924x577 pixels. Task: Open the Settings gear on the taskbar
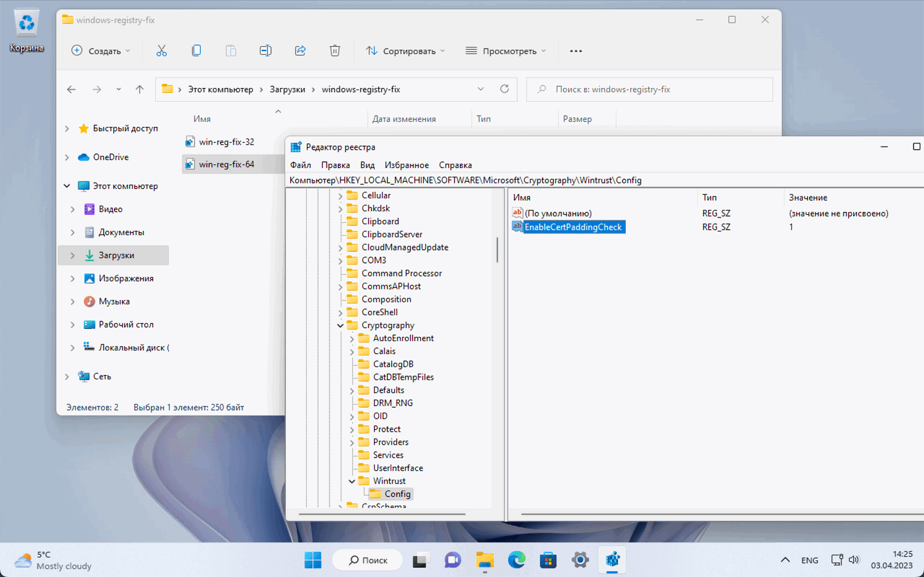(580, 560)
